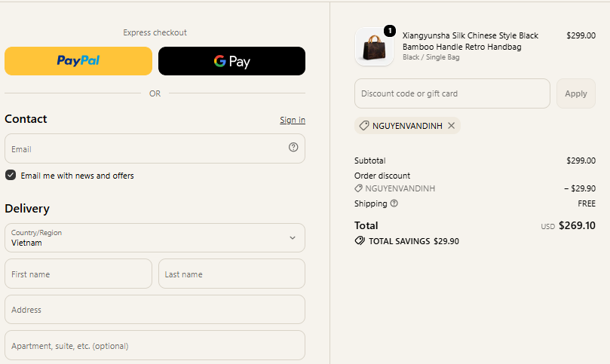Focus the Email input field

coord(155,148)
